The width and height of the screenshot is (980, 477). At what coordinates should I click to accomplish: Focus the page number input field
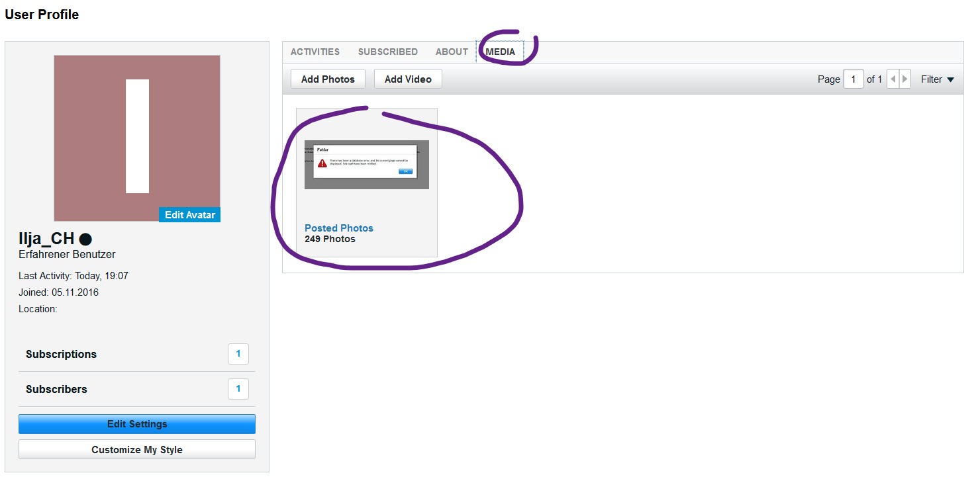click(x=853, y=79)
